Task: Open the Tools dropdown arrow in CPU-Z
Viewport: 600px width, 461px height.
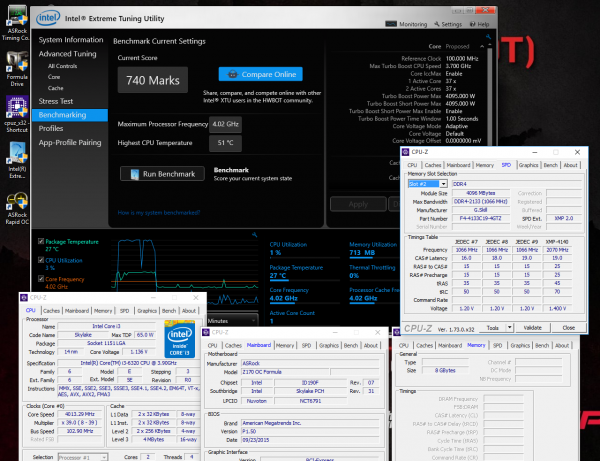Action: coord(509,327)
